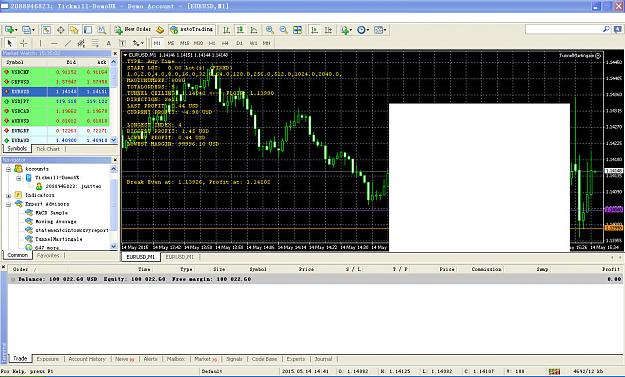Select the arrow cursor tool
Screen dimensions: 625x377
[x=10, y=43]
